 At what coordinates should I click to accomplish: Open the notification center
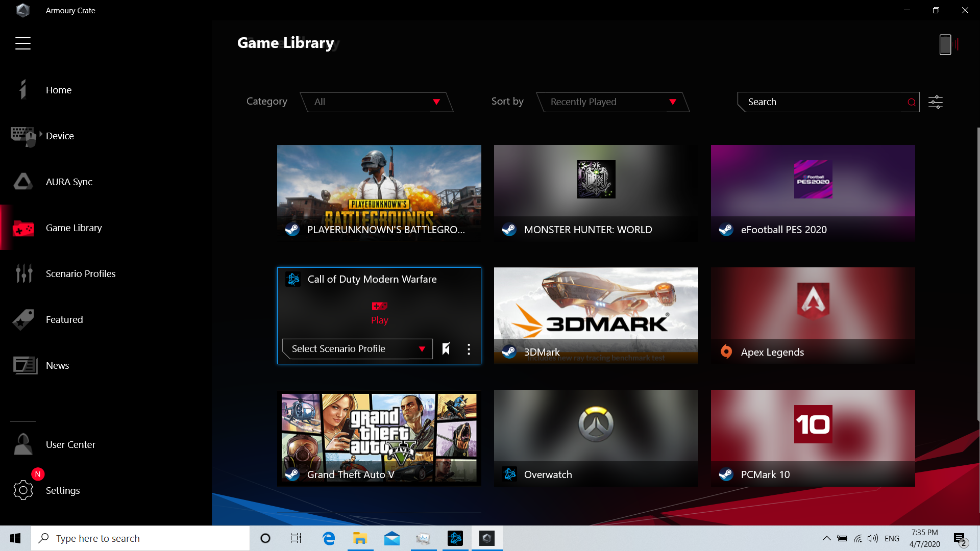pos(960,539)
